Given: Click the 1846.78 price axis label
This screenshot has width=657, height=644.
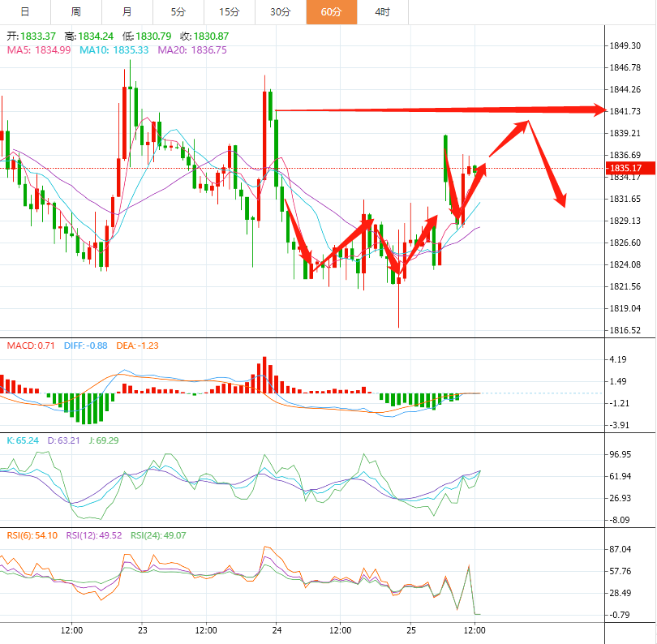Looking at the screenshot, I should tap(625, 67).
